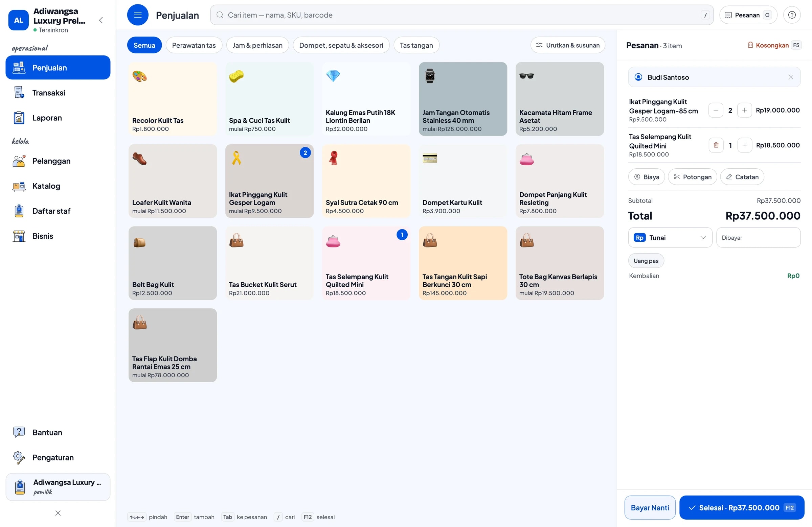Click the X icon at sidebar bottom
This screenshot has height=527, width=812.
coord(58,513)
